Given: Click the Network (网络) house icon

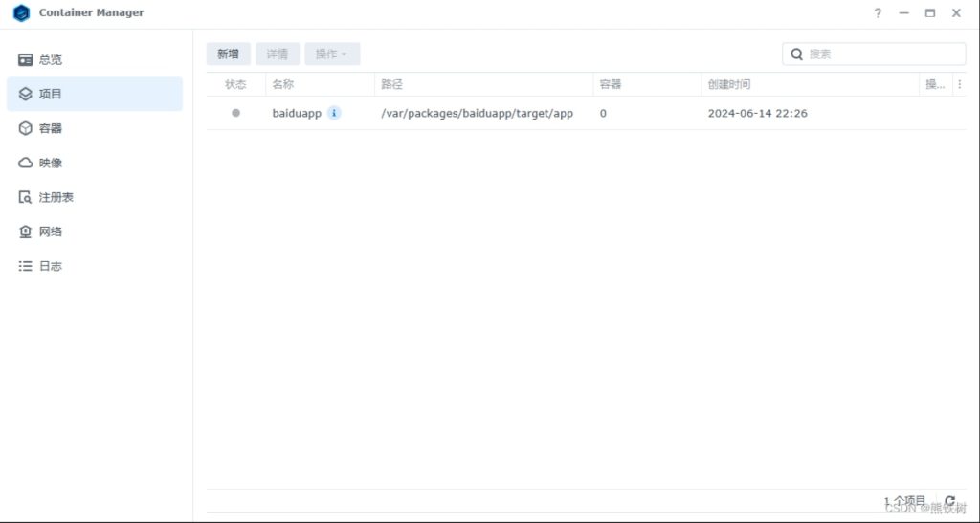Looking at the screenshot, I should click(26, 232).
